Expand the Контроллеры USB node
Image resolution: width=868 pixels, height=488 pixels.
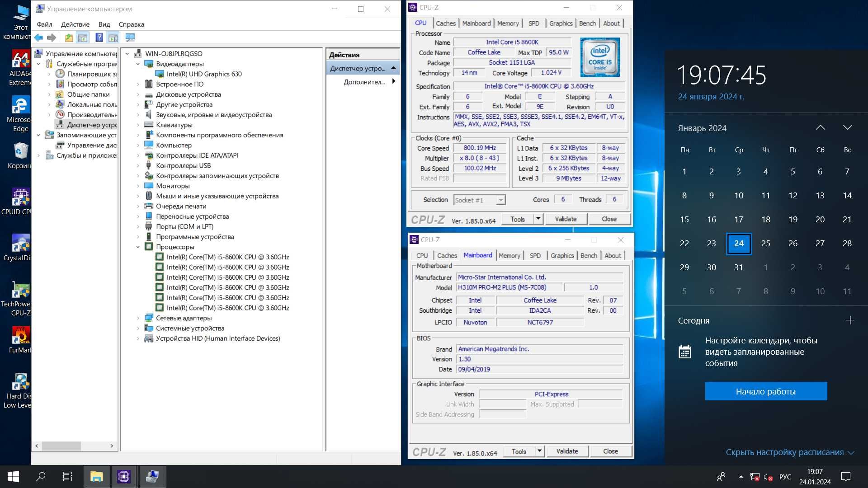pyautogui.click(x=138, y=165)
